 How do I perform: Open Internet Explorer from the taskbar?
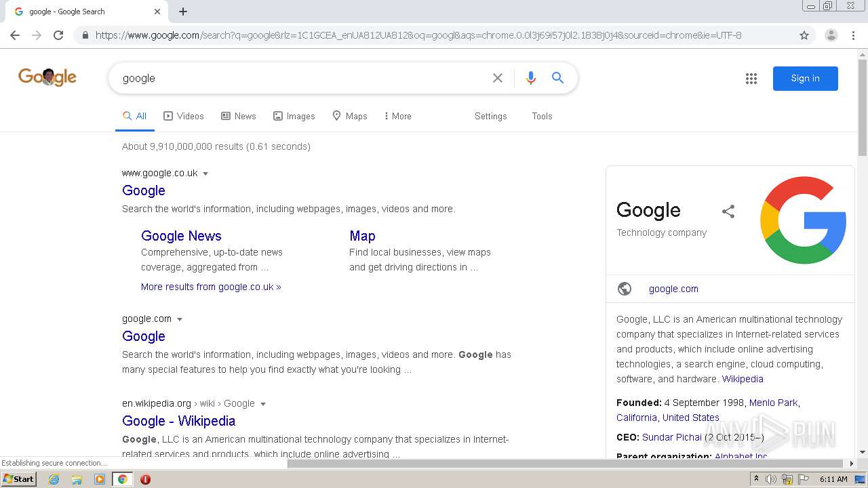(x=54, y=479)
